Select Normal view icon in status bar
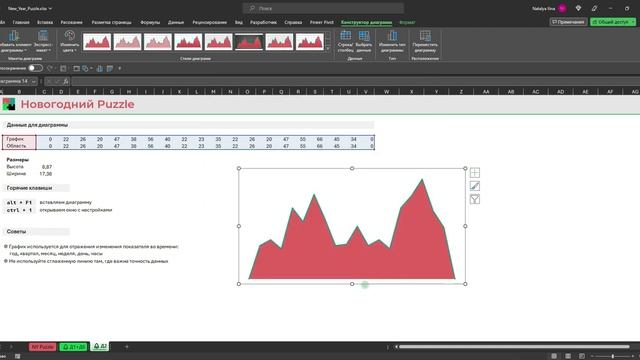 click(554, 356)
